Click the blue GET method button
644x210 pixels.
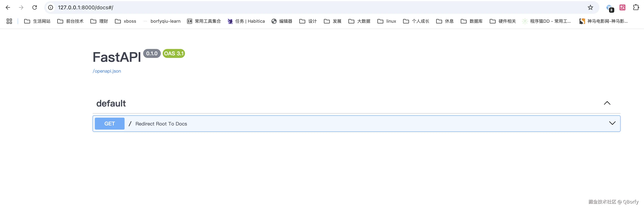coord(110,124)
